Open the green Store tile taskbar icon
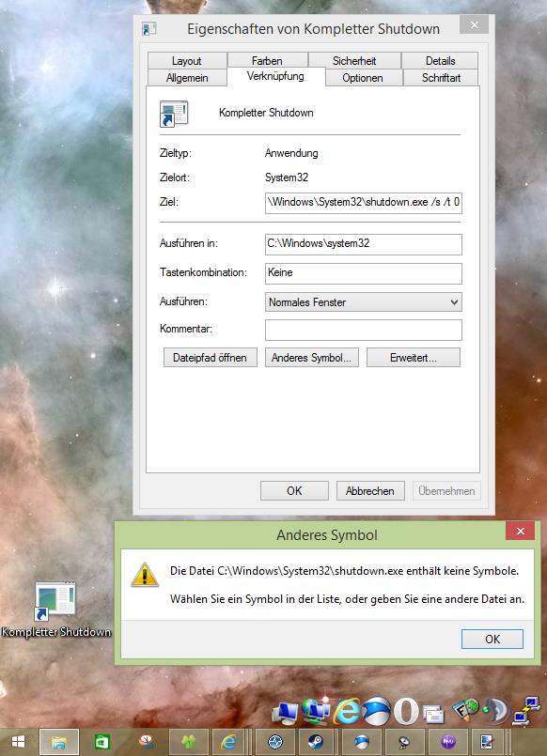 (x=102, y=742)
